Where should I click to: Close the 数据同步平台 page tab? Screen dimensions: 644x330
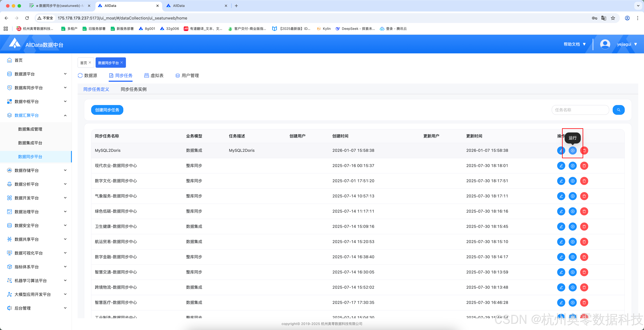(121, 63)
